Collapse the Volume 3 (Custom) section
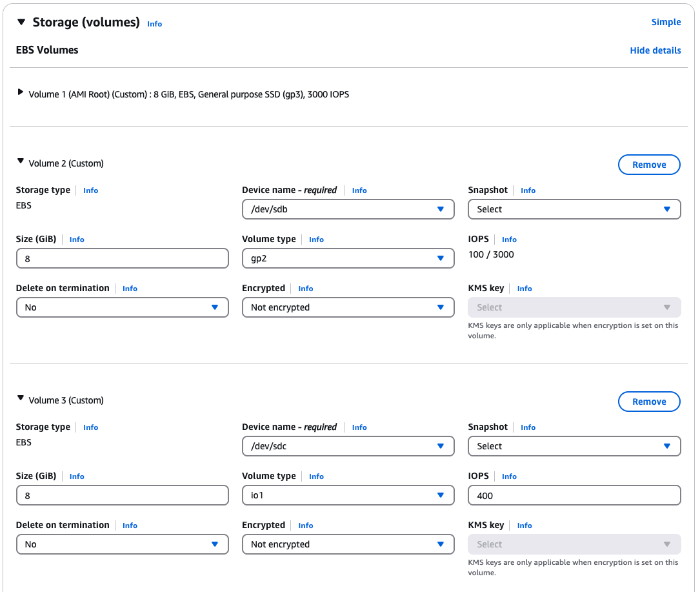This screenshot has width=700, height=592. [x=20, y=399]
